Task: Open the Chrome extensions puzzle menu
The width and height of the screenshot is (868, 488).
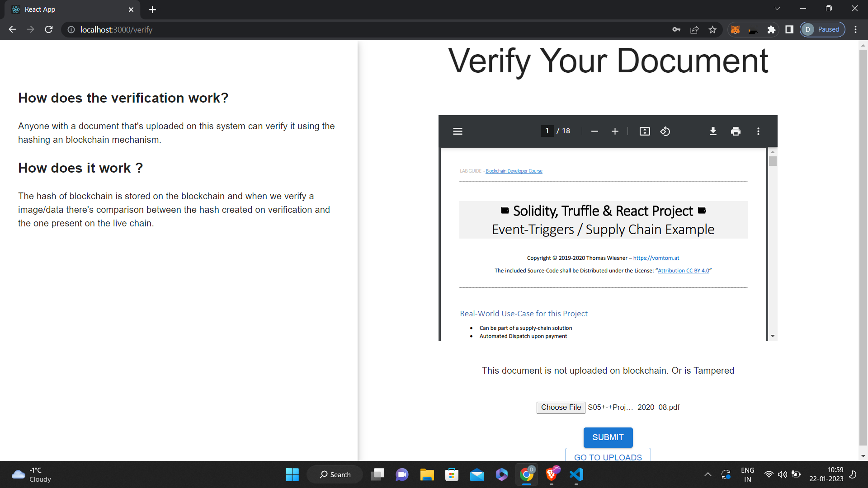Action: pyautogui.click(x=771, y=30)
